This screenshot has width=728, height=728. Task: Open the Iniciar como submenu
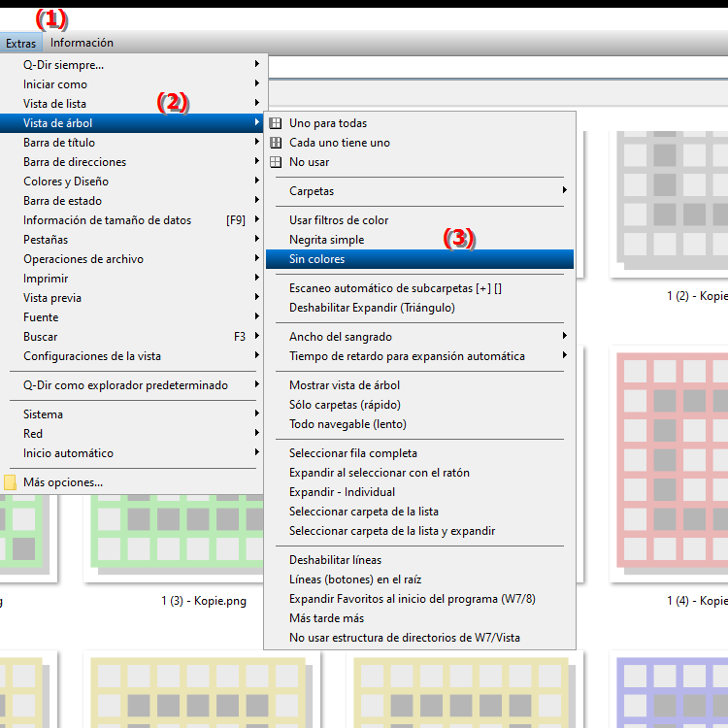(x=132, y=84)
